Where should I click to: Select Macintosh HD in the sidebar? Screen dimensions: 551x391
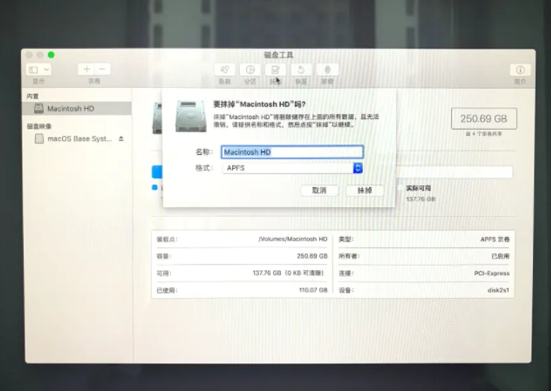tap(77, 109)
